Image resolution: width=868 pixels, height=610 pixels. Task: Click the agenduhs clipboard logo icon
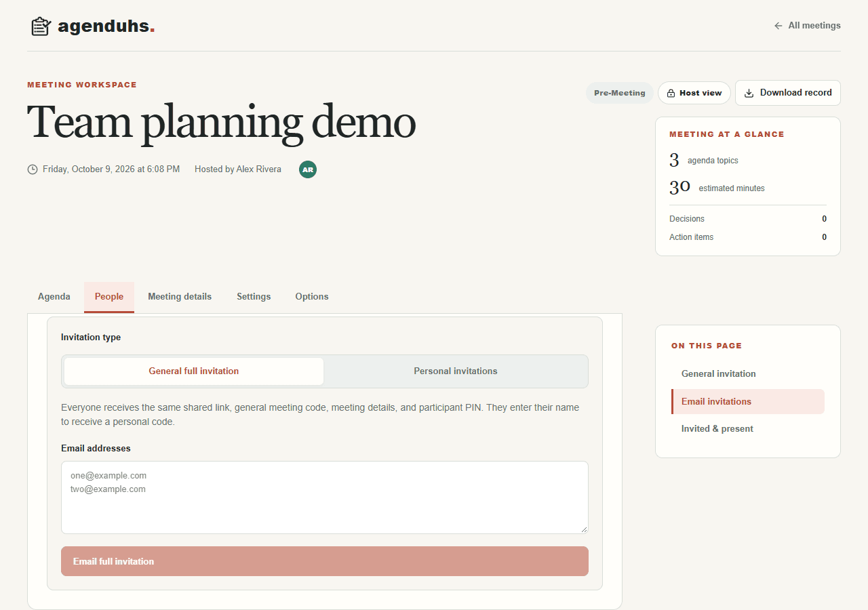click(x=41, y=26)
